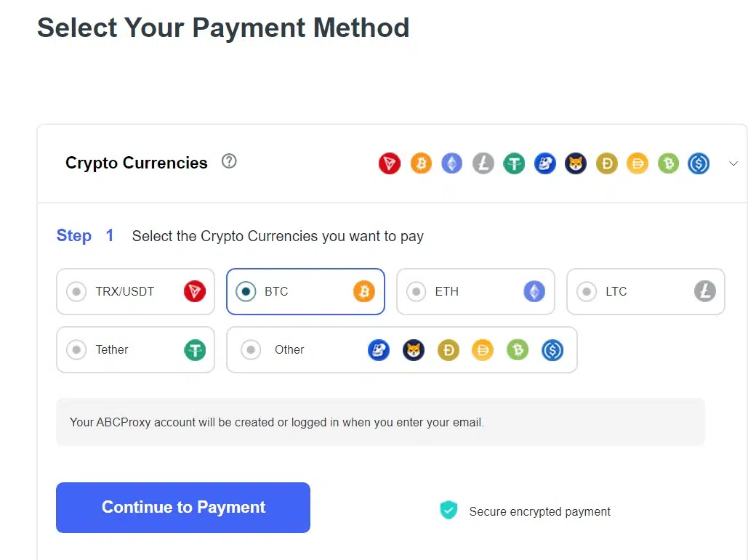
Task: Click the Tether coin icon in the header
Action: (x=514, y=163)
